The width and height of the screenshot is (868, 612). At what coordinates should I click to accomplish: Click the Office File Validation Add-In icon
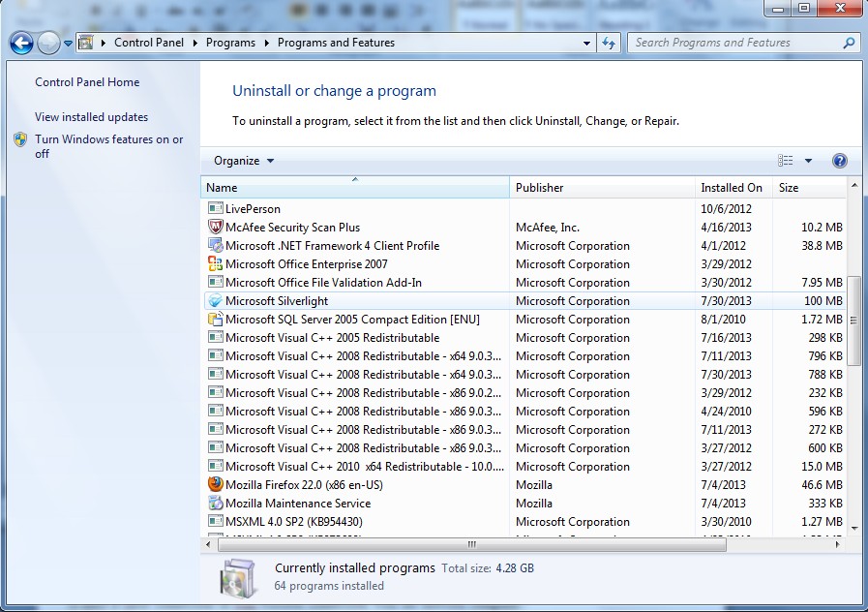[x=216, y=282]
